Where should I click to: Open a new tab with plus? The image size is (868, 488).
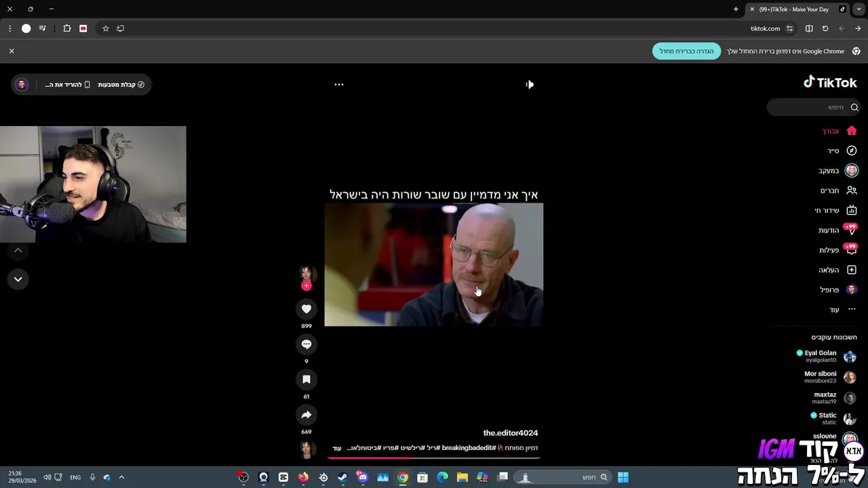point(736,9)
